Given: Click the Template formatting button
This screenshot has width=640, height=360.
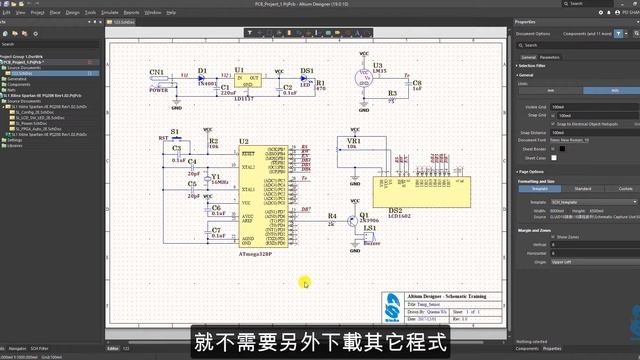Looking at the screenshot, I should coord(540,189).
